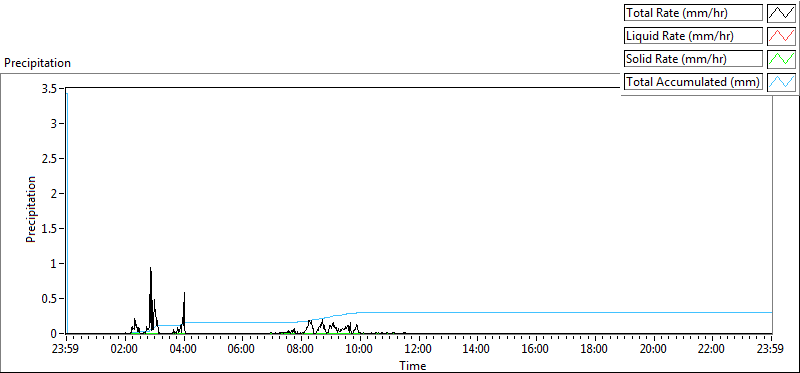Click the Time x-axis title

(x=412, y=365)
